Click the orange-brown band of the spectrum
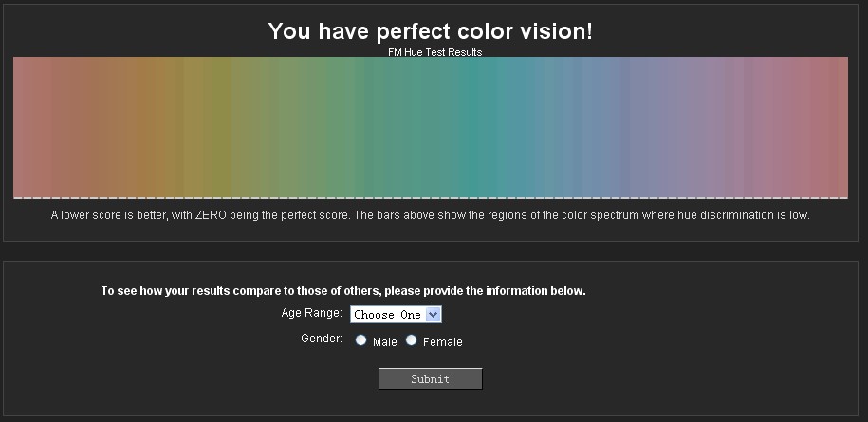Image resolution: width=868 pixels, height=422 pixels. pos(143,127)
